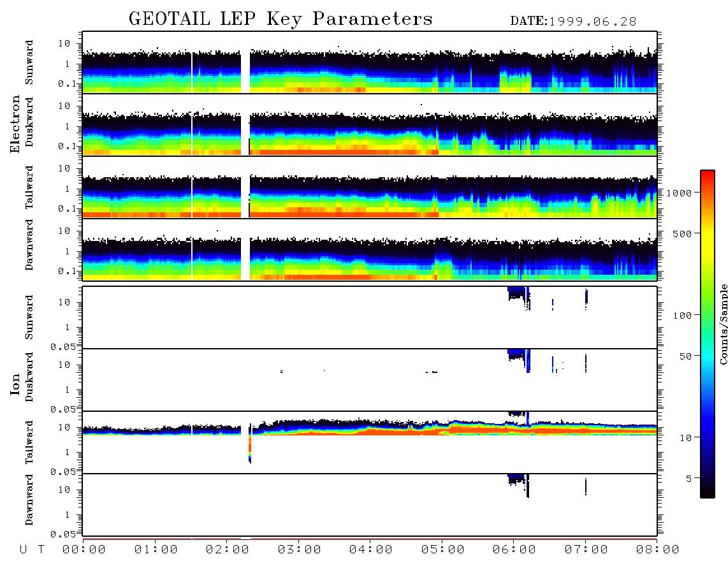Click the Ion Duskward spectrogram panel
The width and height of the screenshot is (728, 561).
pyautogui.click(x=370, y=380)
